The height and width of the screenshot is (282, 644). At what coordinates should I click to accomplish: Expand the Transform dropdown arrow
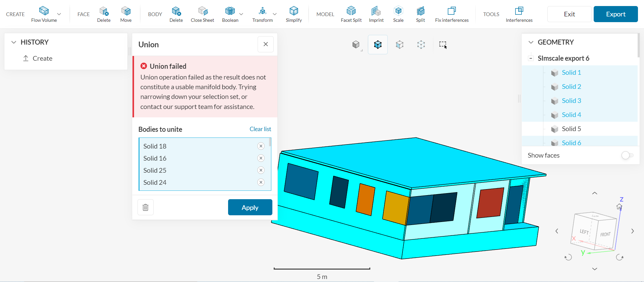[x=275, y=14]
